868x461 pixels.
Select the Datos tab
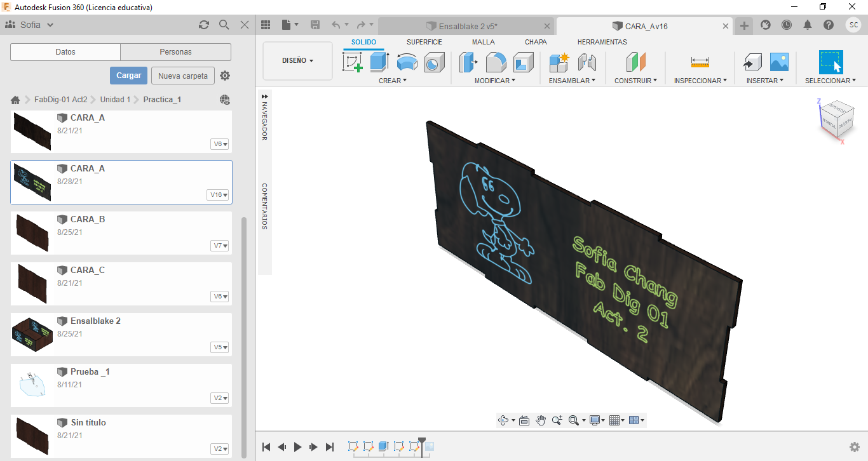pyautogui.click(x=65, y=52)
